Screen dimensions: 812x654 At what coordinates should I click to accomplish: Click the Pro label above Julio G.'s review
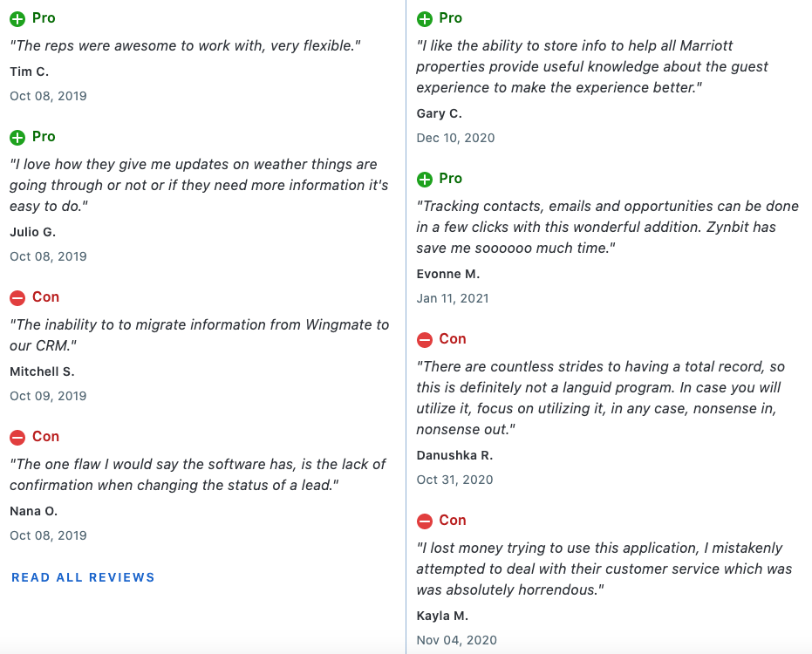click(44, 137)
